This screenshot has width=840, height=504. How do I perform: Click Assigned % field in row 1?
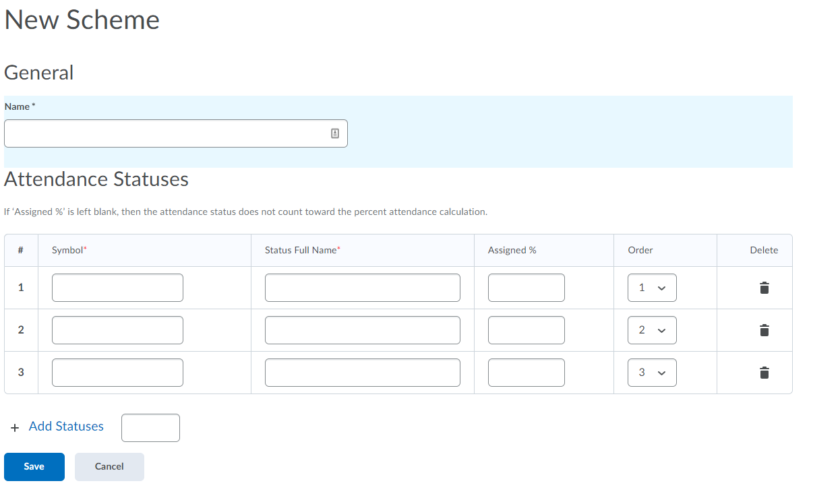point(526,288)
